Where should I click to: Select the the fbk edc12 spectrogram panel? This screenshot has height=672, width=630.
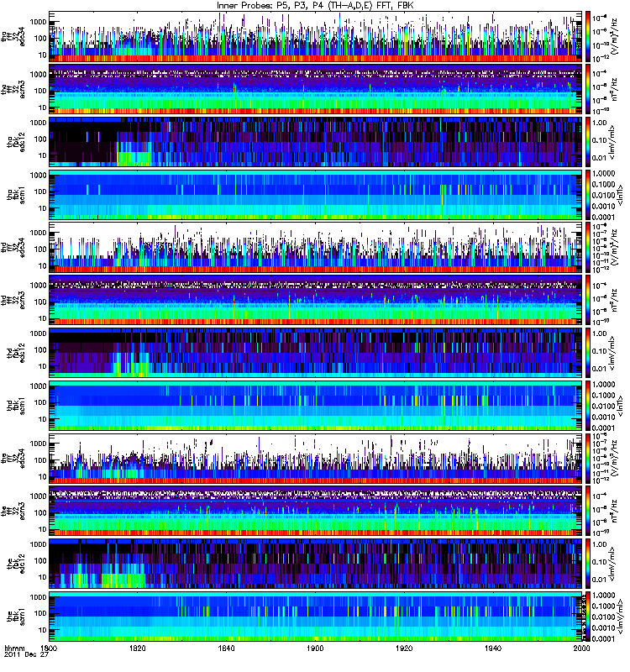[316, 564]
